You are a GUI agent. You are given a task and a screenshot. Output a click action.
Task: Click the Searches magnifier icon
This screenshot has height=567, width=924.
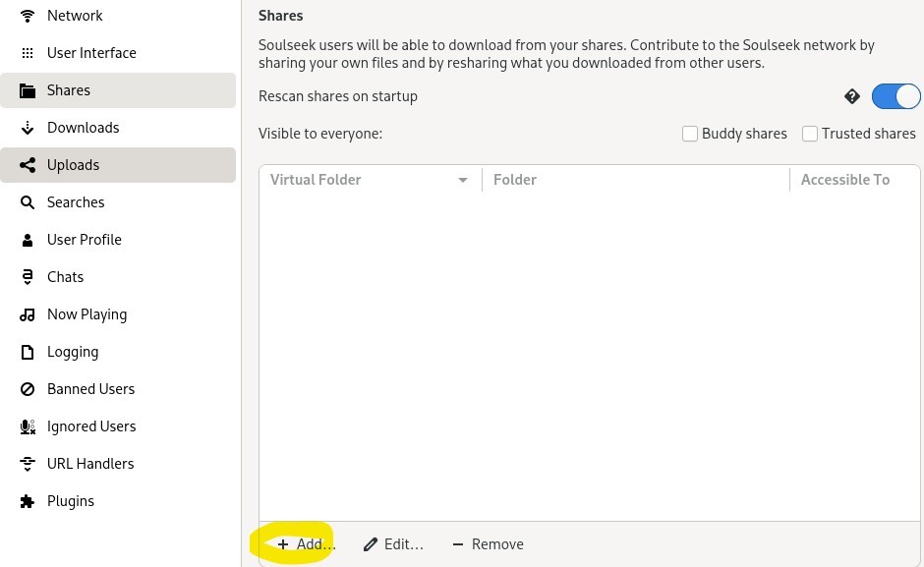(28, 202)
